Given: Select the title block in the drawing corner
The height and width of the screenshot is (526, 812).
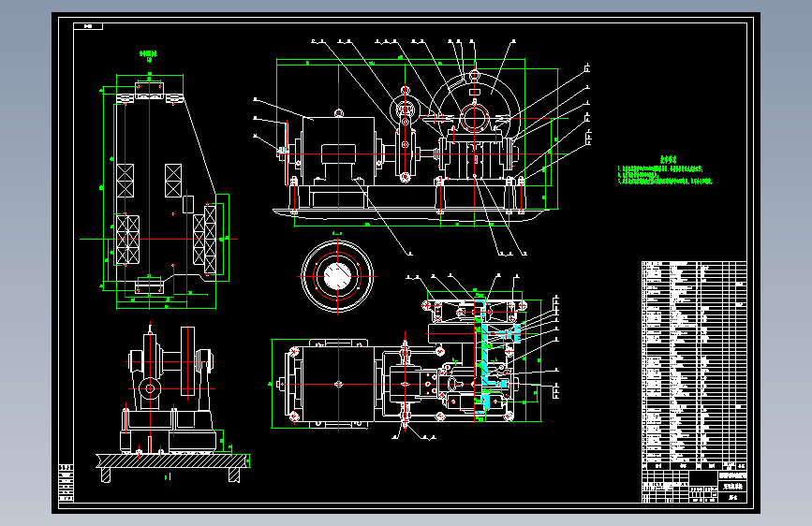Looking at the screenshot, I should coord(694,486).
